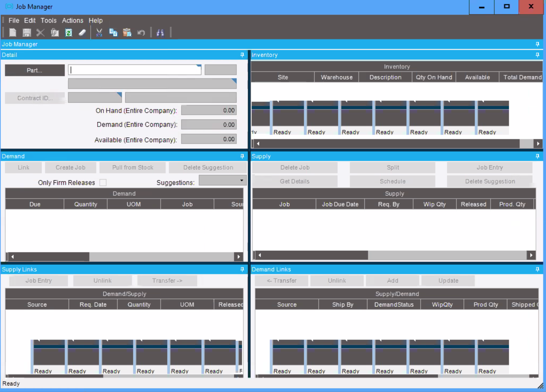
Task: Refresh data using the green refresh icon
Action: 68,32
